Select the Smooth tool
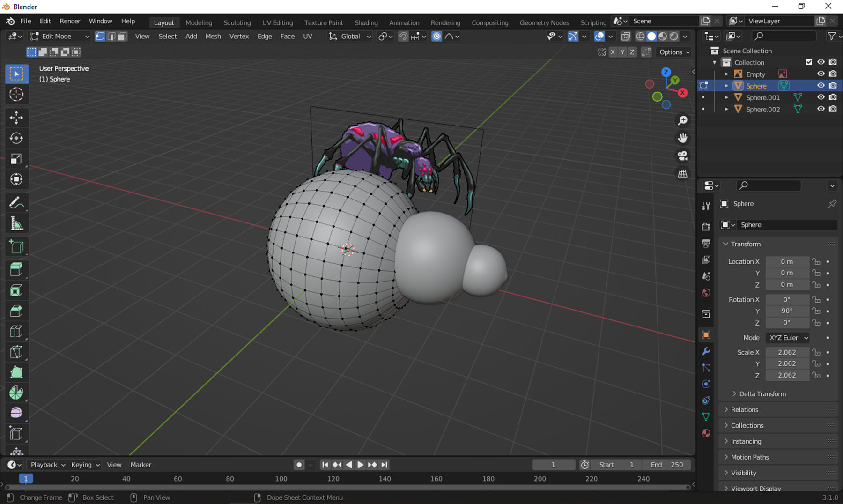This screenshot has width=843, height=504. coord(16,413)
